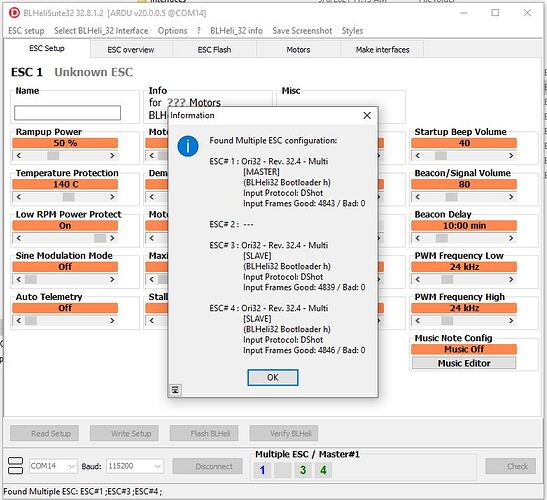Increase Temperature Protection with right arrow

tap(112, 197)
